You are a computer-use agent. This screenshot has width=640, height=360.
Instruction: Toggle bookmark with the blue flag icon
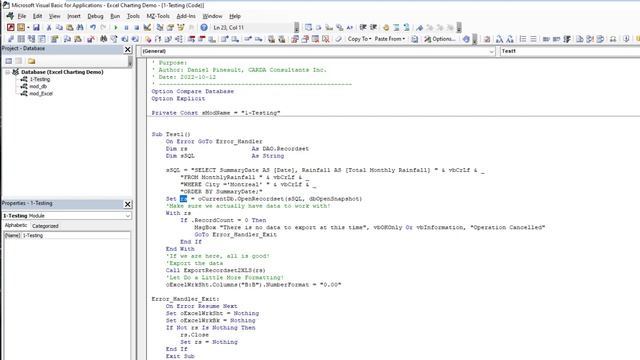pos(420,27)
